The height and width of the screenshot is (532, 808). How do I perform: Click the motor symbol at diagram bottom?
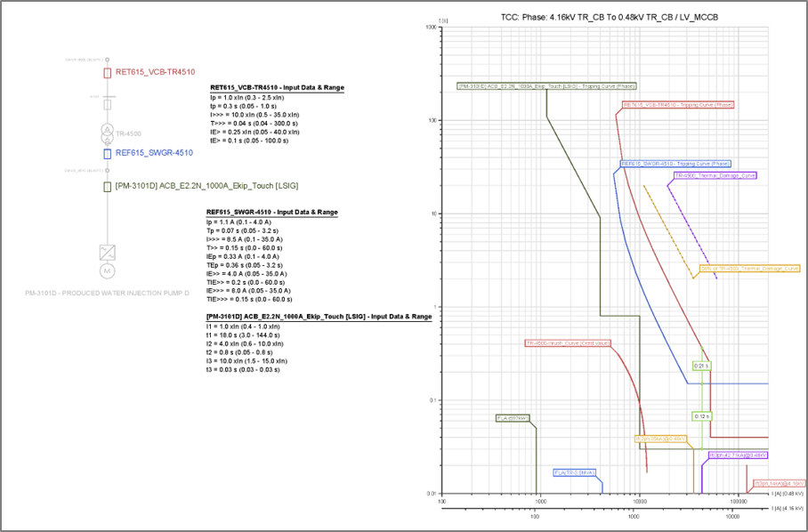(107, 271)
